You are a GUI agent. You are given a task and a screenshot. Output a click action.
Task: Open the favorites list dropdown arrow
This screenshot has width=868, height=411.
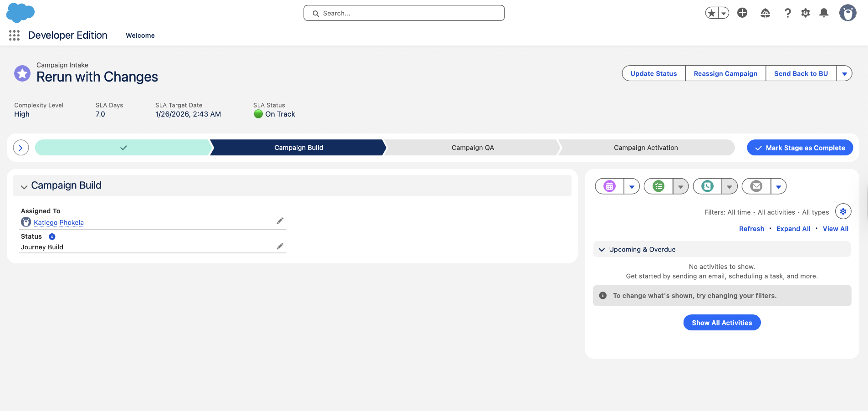(724, 13)
